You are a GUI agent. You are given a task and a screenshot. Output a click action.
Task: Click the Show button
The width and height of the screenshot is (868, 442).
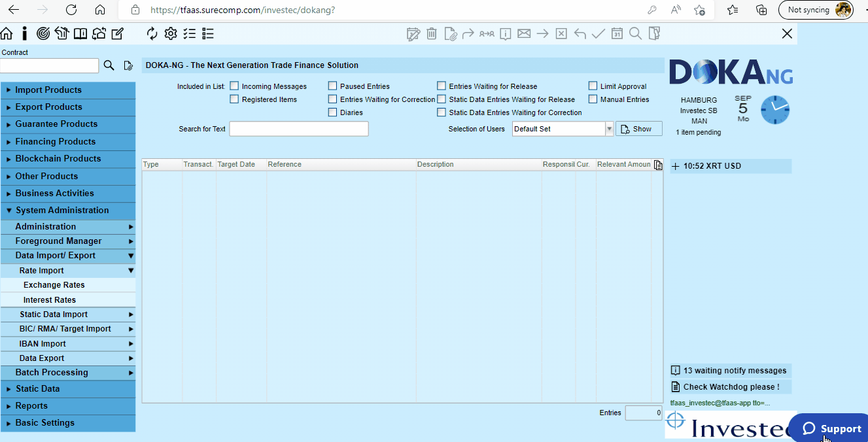(639, 129)
